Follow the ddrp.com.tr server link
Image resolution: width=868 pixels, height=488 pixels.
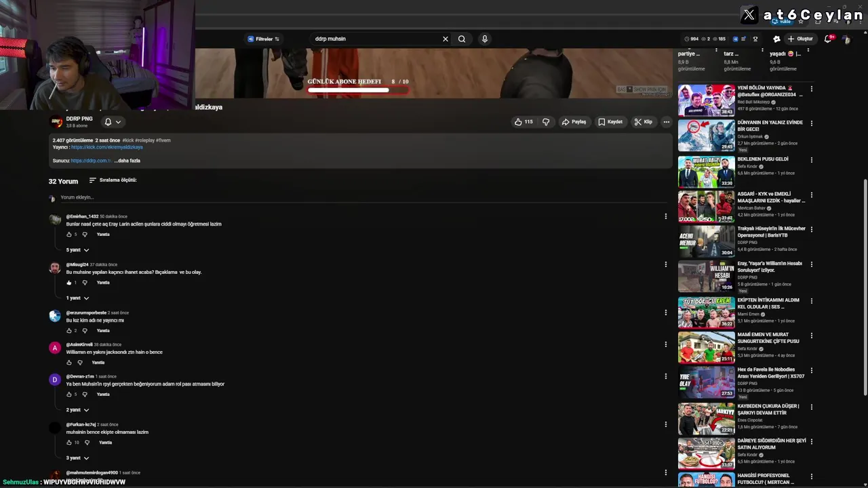click(x=91, y=161)
